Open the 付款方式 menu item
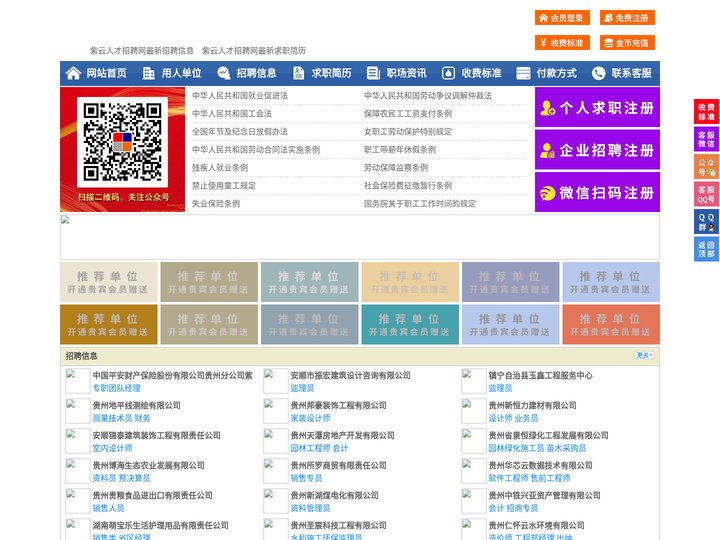This screenshot has height=540, width=720. pyautogui.click(x=557, y=73)
